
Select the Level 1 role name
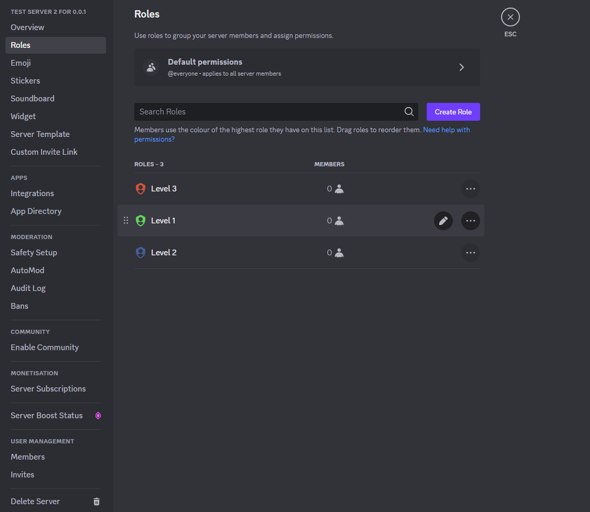163,220
